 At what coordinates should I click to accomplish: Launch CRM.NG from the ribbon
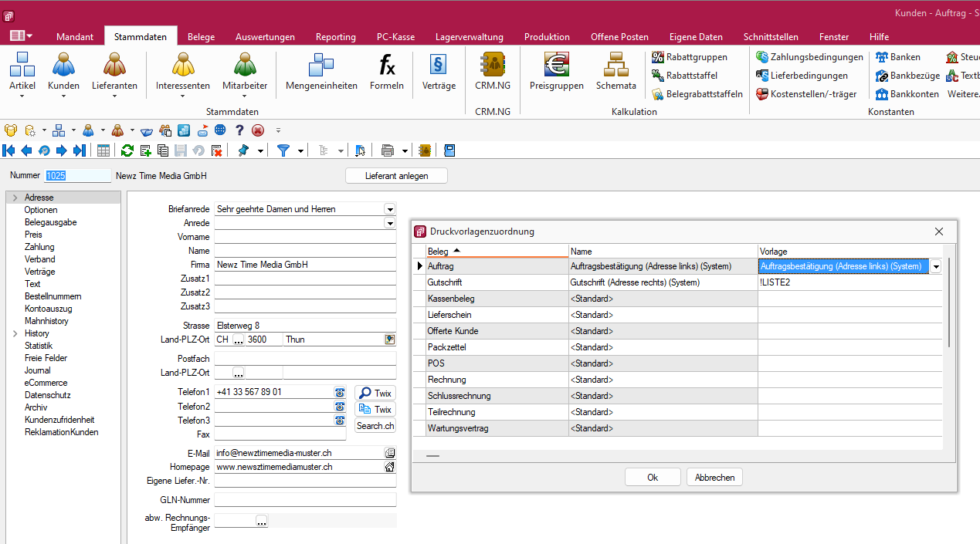(x=492, y=73)
